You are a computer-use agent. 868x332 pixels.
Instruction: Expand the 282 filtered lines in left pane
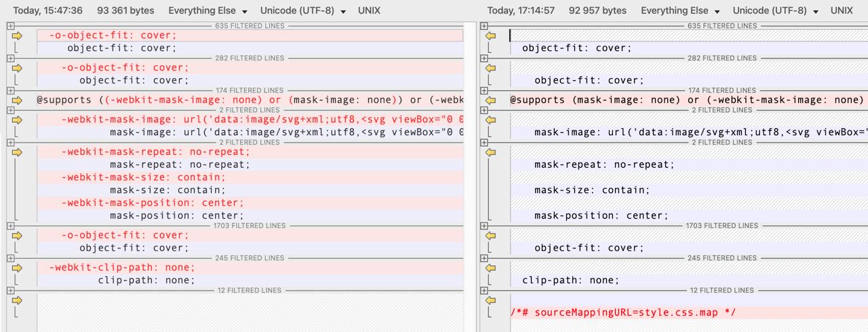click(10, 58)
